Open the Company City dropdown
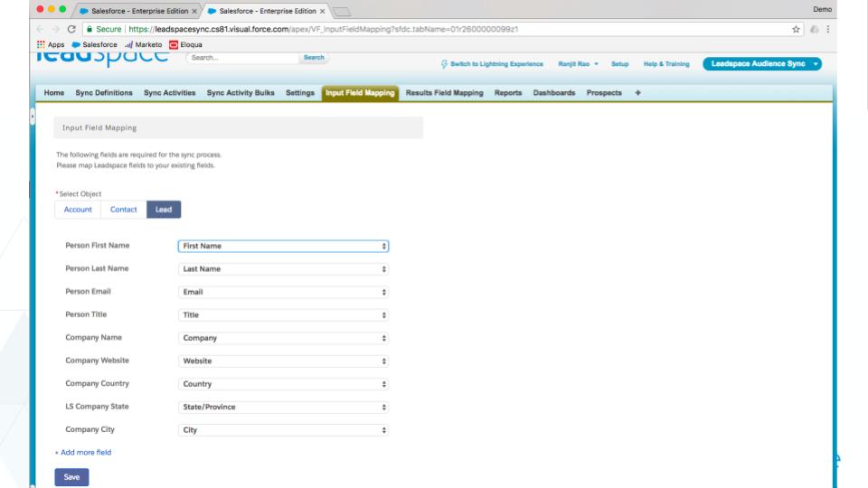 pyautogui.click(x=283, y=430)
